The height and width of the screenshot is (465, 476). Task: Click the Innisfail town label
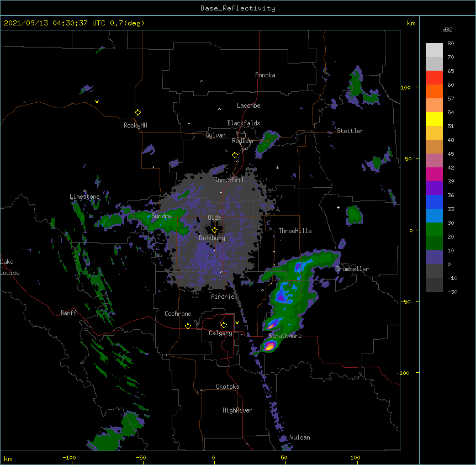tap(229, 180)
